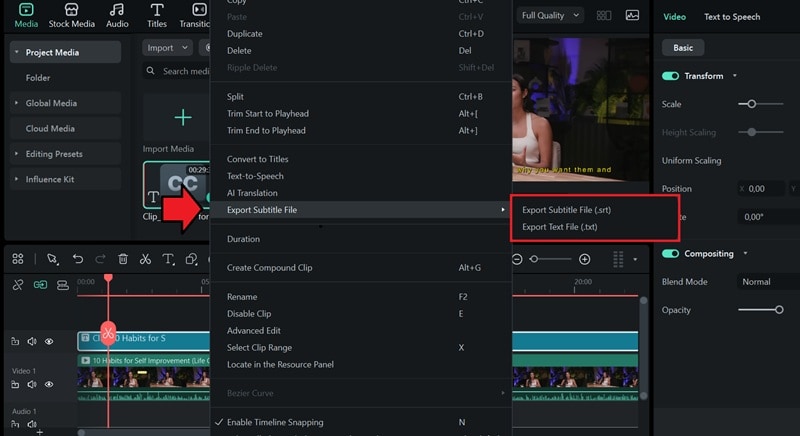Lock the Video 1 track
The width and height of the screenshot is (800, 436).
coord(15,384)
